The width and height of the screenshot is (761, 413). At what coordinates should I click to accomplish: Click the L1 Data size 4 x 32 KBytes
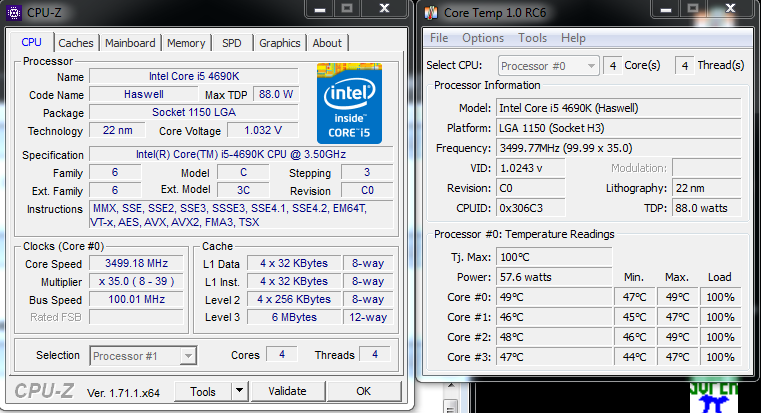[294, 263]
